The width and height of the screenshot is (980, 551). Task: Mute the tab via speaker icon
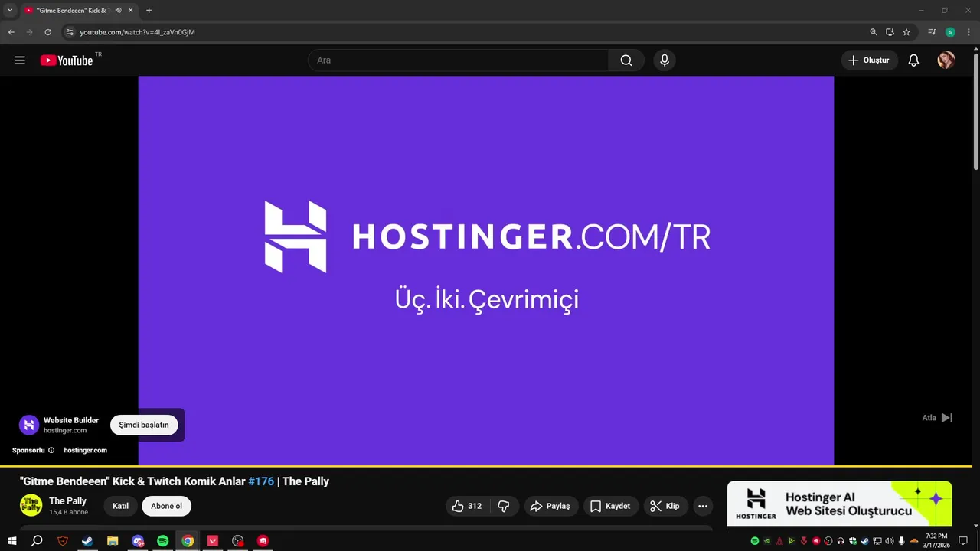pos(118,11)
